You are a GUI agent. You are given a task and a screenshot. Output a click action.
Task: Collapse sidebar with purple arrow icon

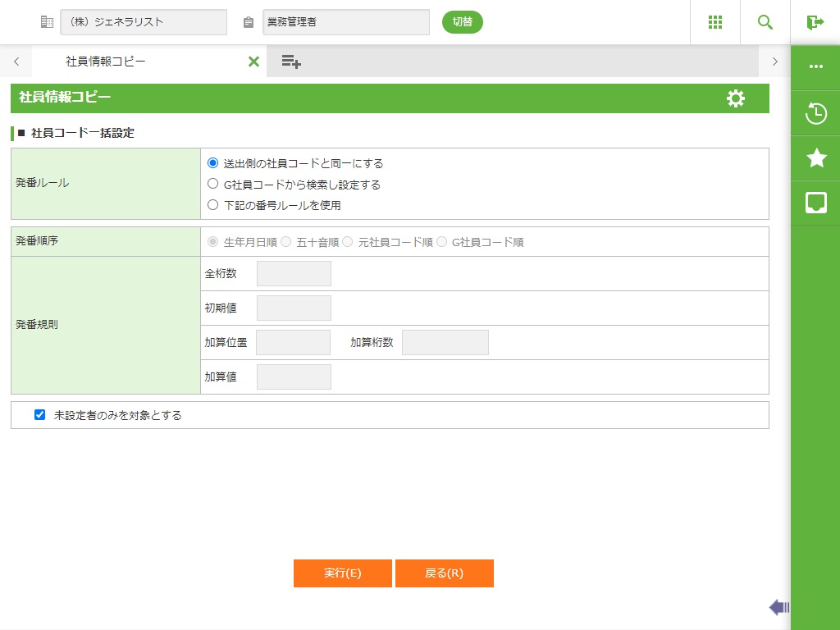coord(778,607)
